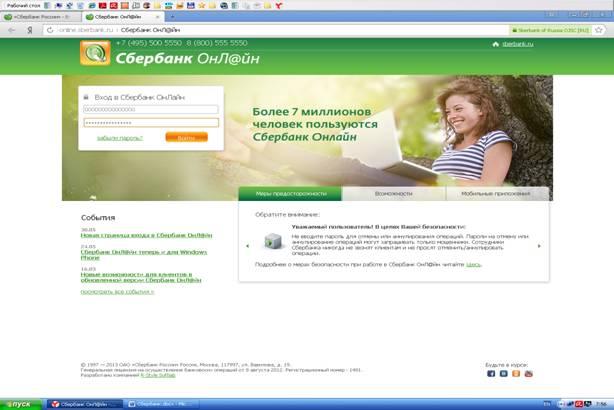The height and width of the screenshot is (410, 614).
Task: Click the home icon beside sberbank.ru
Action: coord(494,45)
